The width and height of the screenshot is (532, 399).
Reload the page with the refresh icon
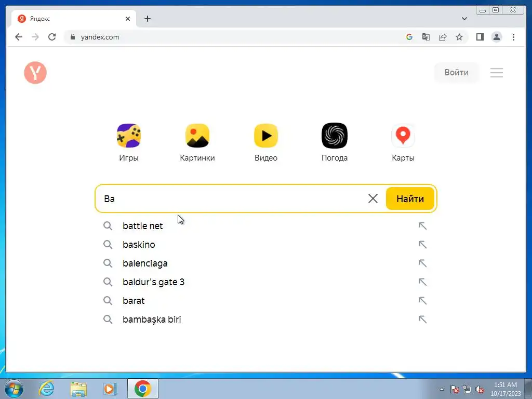(x=52, y=37)
